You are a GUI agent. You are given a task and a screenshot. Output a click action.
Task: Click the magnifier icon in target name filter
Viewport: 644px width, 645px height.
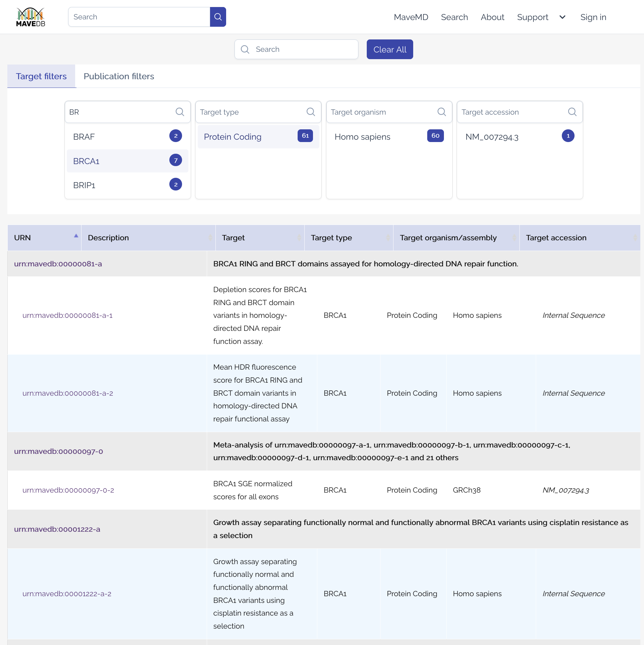tap(180, 112)
